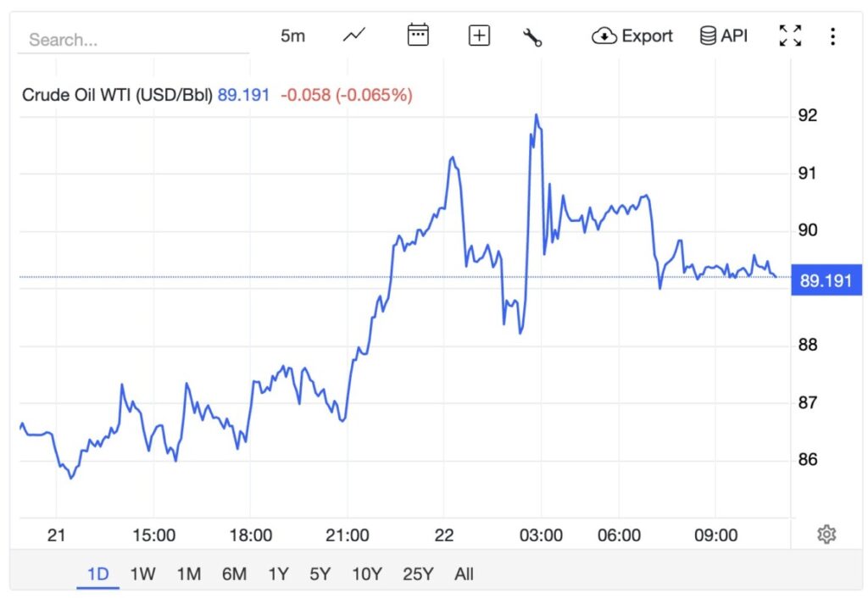Open chart settings gear icon

(x=827, y=534)
